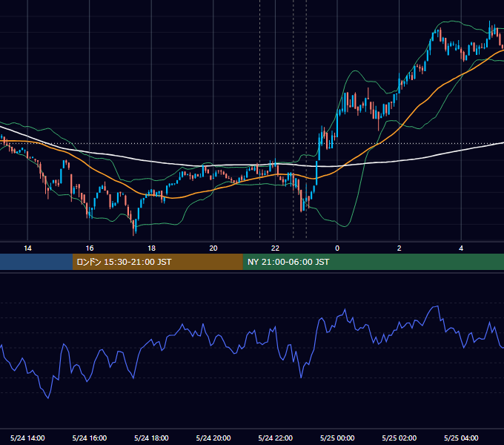Click the ロンドン 15:30-21:00 JST session bar
The image size is (504, 445).
(157, 262)
